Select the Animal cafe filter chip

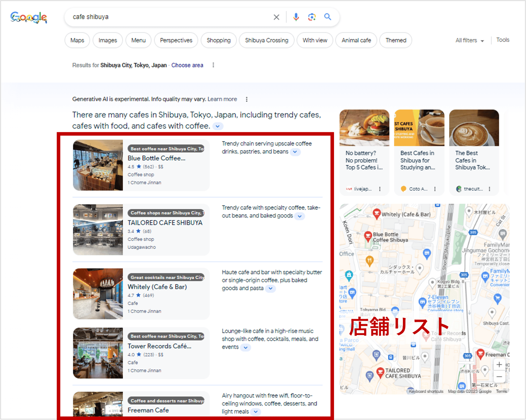point(356,40)
